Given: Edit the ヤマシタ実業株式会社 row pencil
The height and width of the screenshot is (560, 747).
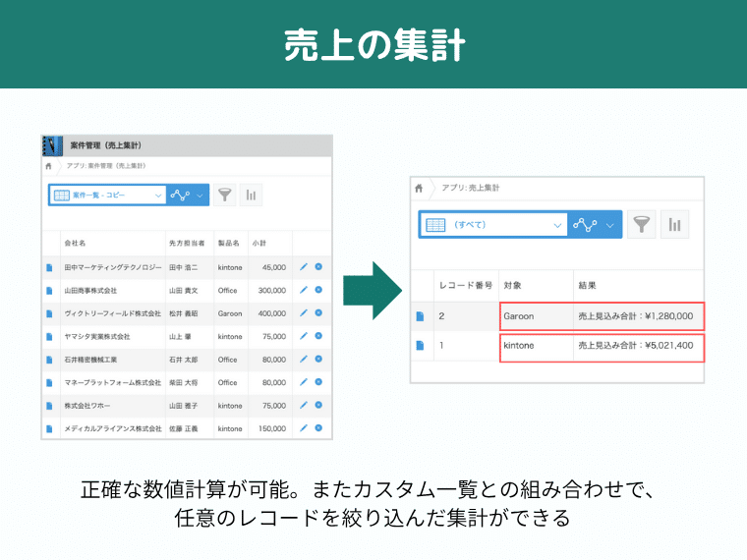Looking at the screenshot, I should pos(304,336).
